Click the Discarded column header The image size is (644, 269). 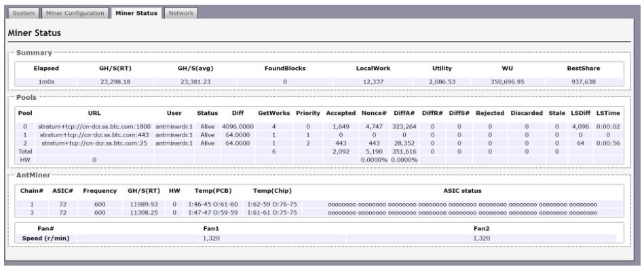click(527, 113)
